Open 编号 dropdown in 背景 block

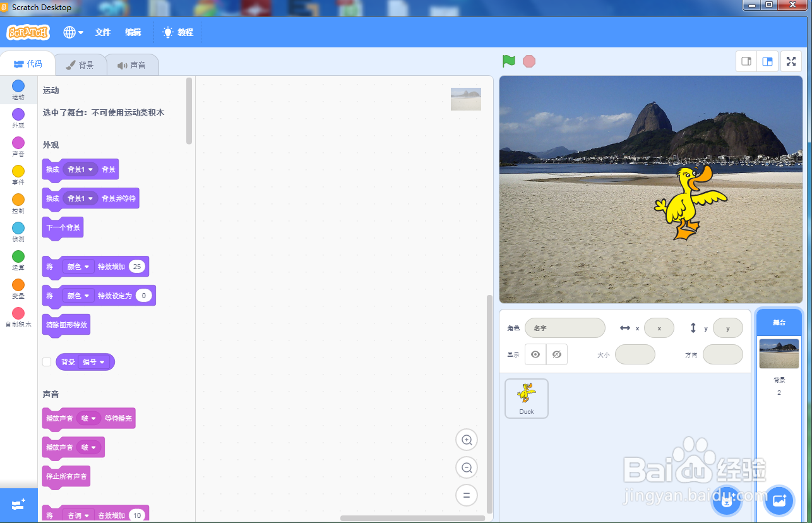click(93, 362)
